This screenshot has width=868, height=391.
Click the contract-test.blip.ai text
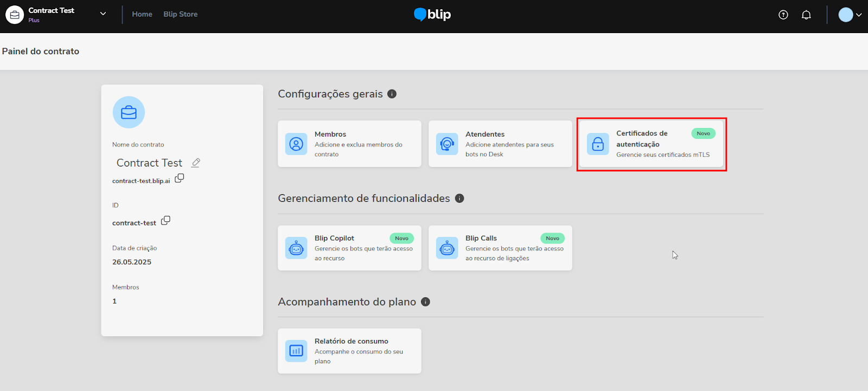tap(141, 181)
